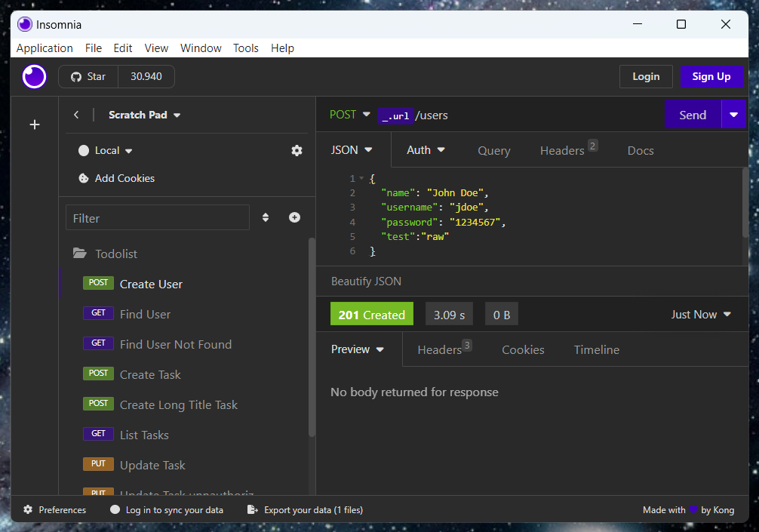Switch to the Query tab
Screen dimensions: 759x532
[493, 151]
